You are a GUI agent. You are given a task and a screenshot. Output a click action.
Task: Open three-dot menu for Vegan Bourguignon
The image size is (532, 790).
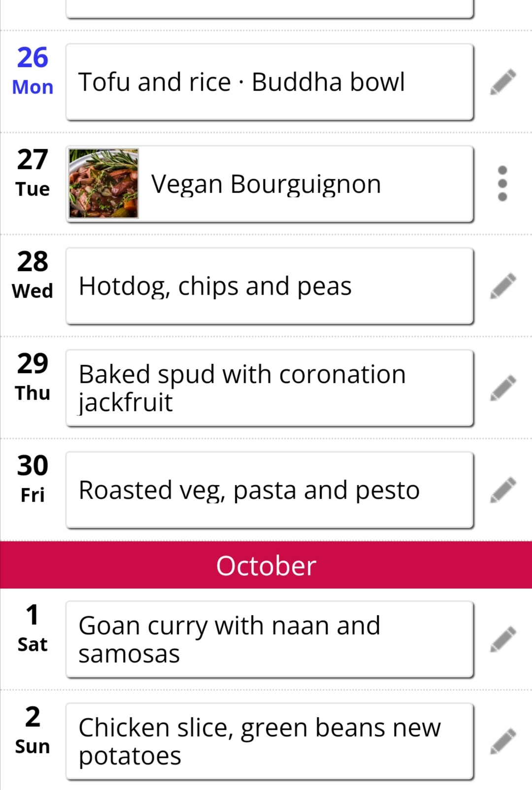(x=502, y=184)
